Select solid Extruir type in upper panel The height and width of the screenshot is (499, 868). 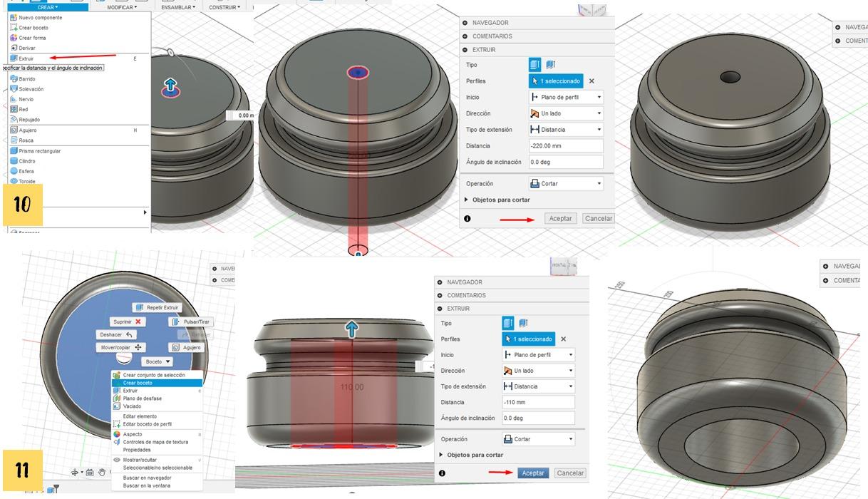coord(535,65)
